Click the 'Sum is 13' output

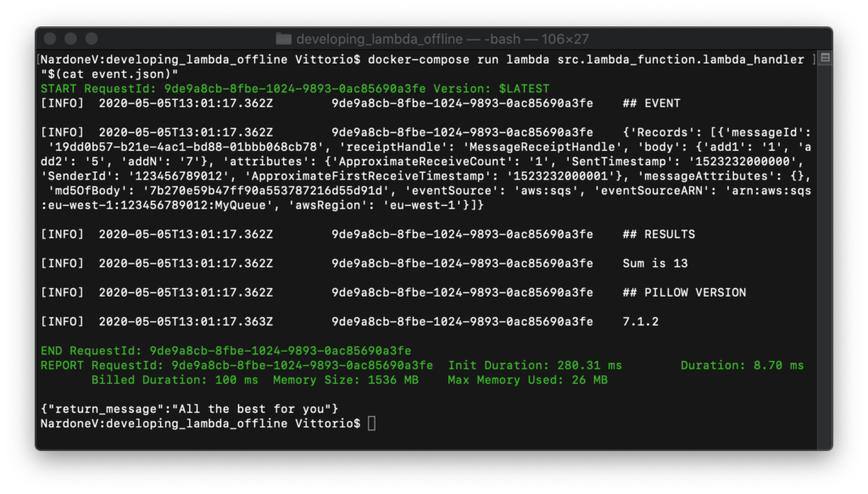coord(654,263)
